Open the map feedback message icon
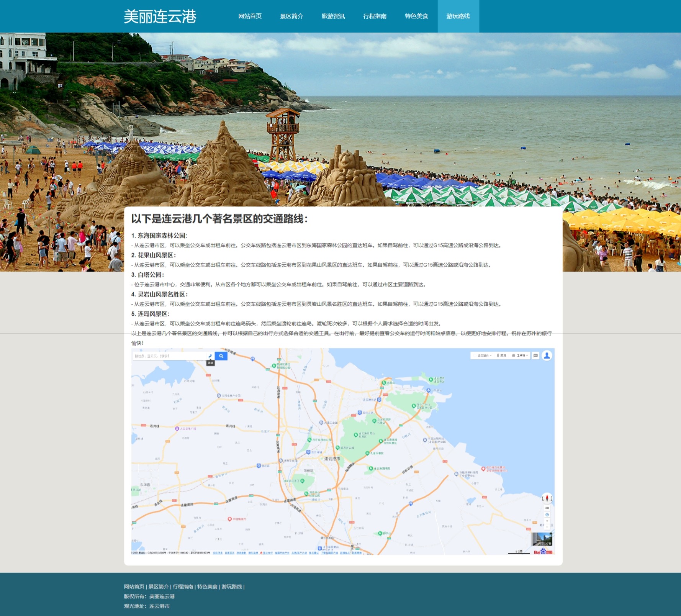The image size is (681, 616). point(535,356)
